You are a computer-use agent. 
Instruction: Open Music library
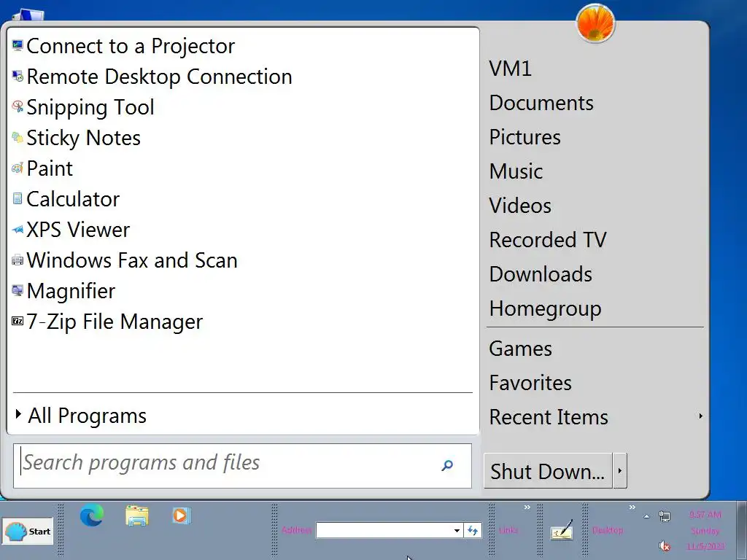516,171
